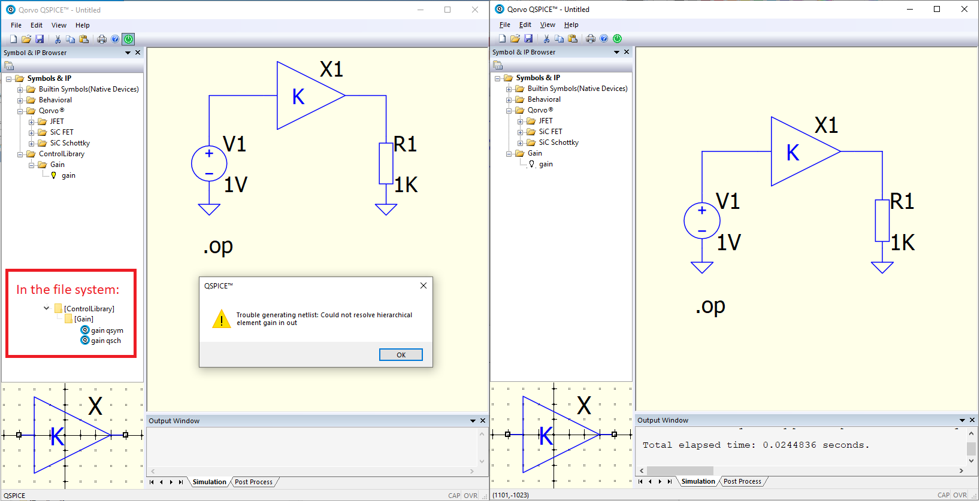980x501 pixels.
Task: Close the right Output Window panel
Action: click(972, 420)
